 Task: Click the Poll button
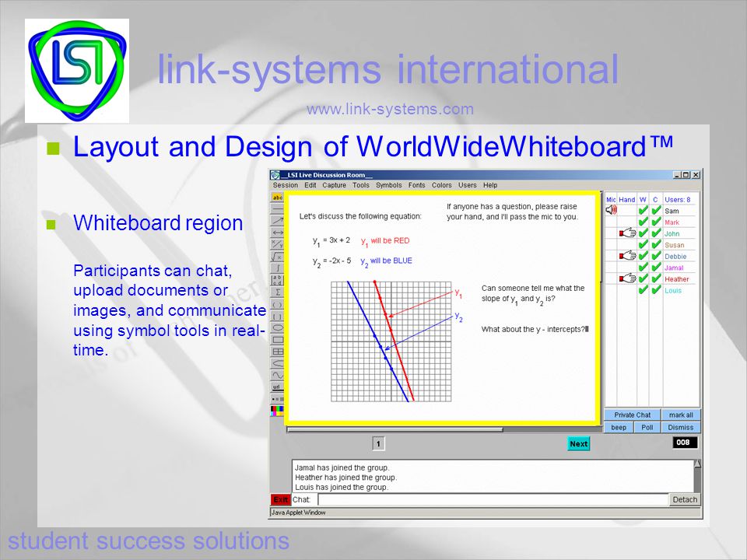[x=647, y=427]
